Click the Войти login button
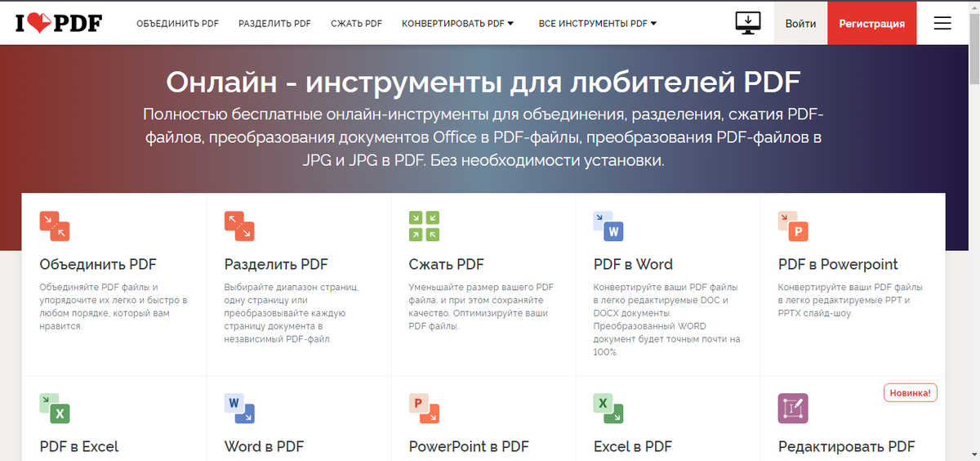Image resolution: width=980 pixels, height=461 pixels. 800,23
